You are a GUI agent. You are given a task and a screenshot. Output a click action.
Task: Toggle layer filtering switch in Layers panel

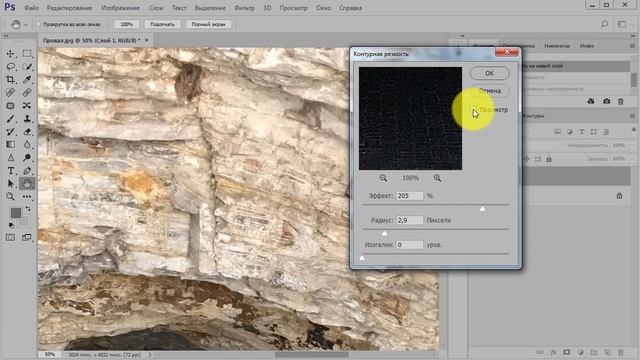tap(634, 130)
